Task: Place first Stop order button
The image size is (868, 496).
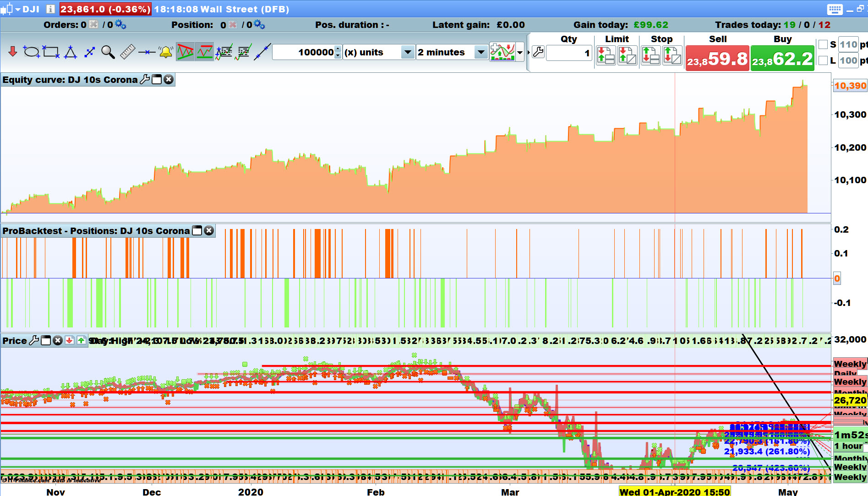Action: coord(650,55)
